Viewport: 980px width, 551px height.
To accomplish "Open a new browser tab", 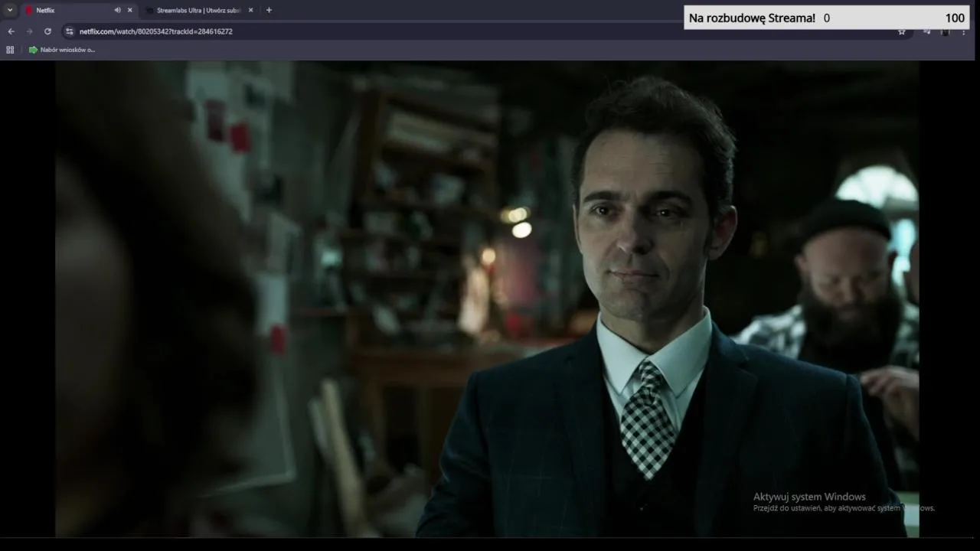I will coord(269,10).
